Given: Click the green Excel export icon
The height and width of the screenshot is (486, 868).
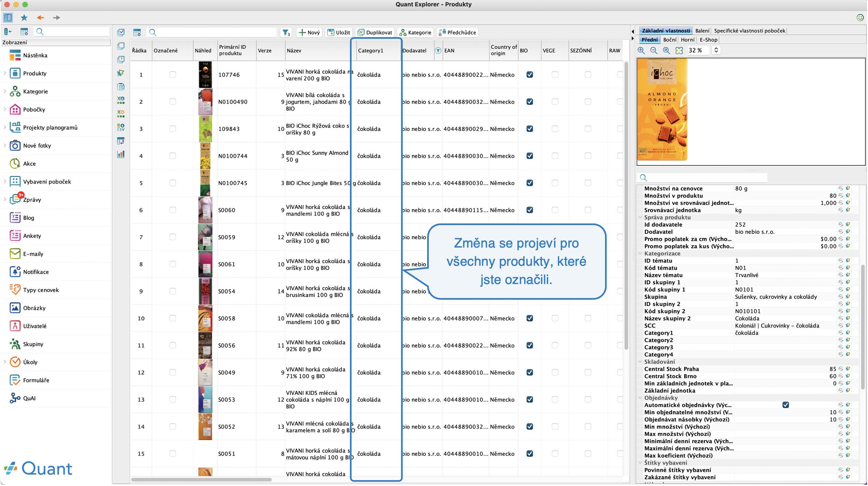Looking at the screenshot, I should point(121,100).
